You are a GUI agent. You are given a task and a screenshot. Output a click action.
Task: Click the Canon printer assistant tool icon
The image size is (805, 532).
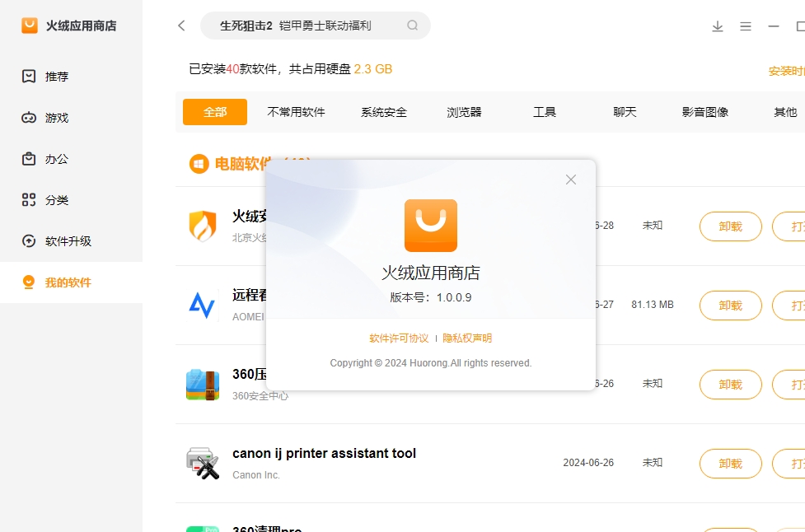tap(203, 464)
